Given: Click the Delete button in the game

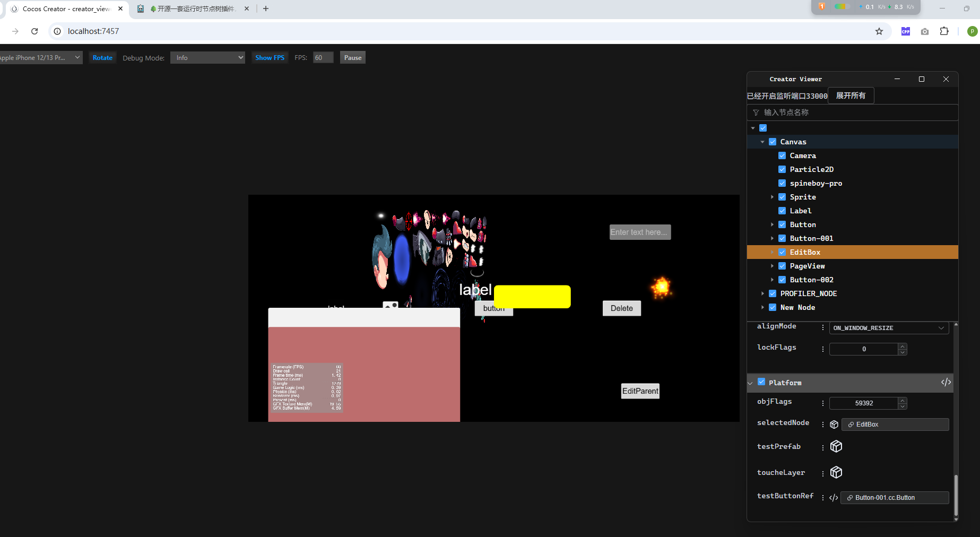Looking at the screenshot, I should 622,308.
